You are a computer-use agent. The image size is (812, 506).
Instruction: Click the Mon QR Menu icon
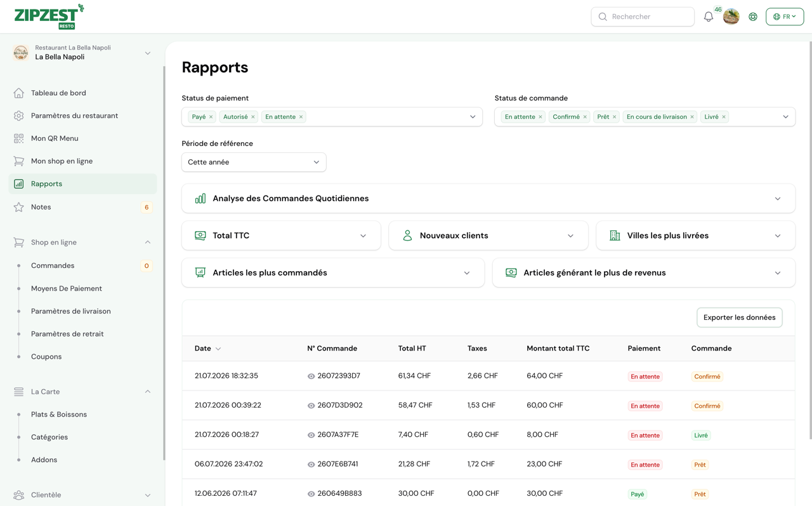(x=19, y=138)
